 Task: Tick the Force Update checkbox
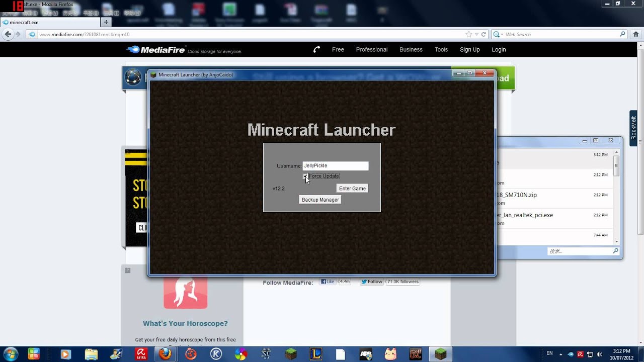click(x=305, y=176)
